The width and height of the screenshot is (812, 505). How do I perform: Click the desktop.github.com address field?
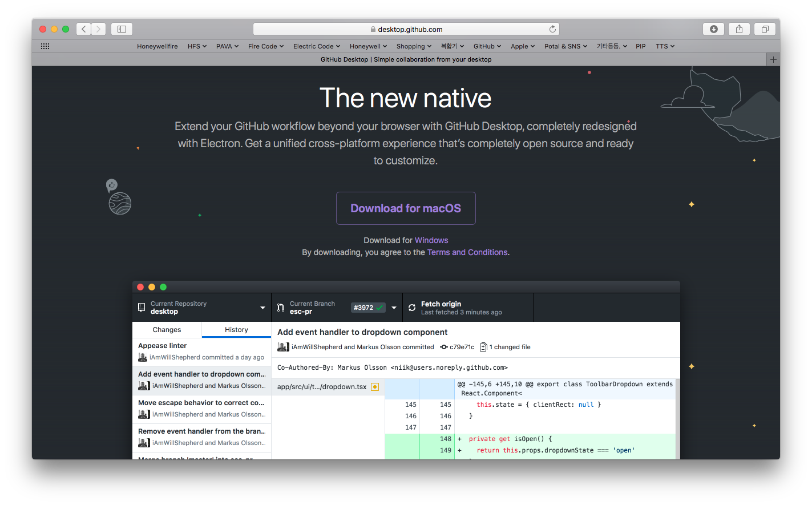pos(406,29)
